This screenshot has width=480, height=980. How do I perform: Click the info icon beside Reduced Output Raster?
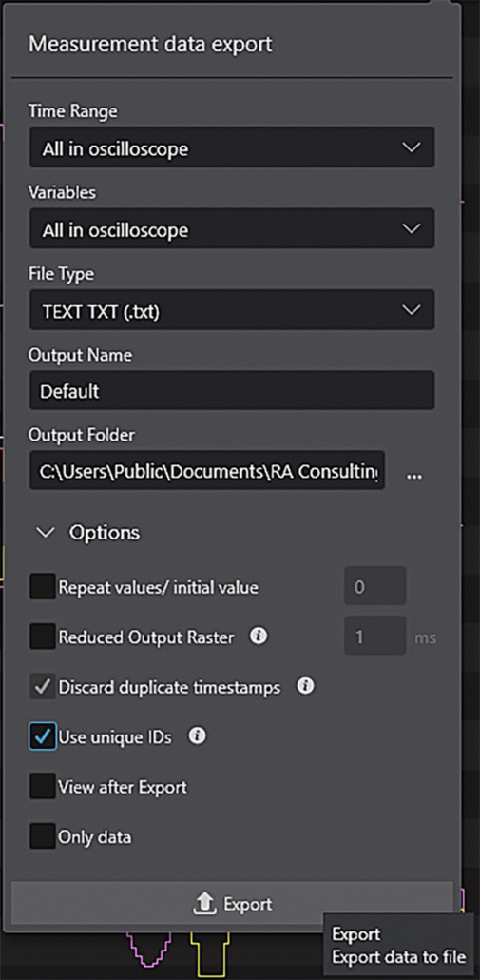click(x=258, y=637)
